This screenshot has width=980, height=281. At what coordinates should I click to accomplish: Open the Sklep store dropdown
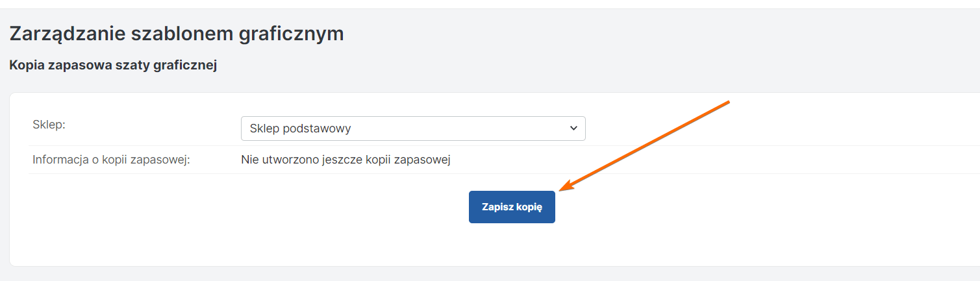pyautogui.click(x=412, y=128)
